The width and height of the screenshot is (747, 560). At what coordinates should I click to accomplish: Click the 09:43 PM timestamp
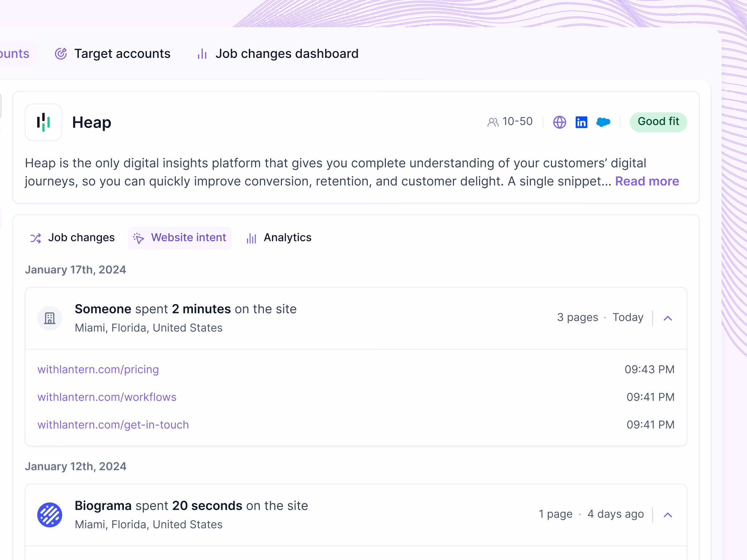click(x=650, y=369)
